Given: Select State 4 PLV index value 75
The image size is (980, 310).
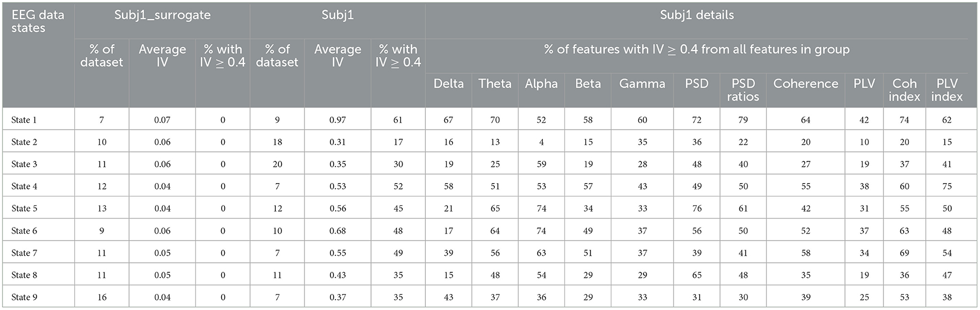Looking at the screenshot, I should tap(946, 186).
